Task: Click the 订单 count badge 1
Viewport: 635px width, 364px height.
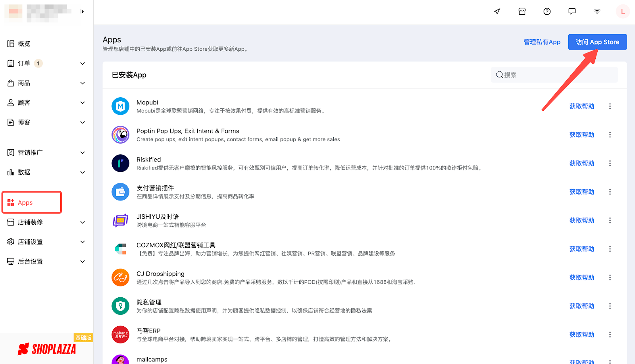Action: click(x=38, y=64)
